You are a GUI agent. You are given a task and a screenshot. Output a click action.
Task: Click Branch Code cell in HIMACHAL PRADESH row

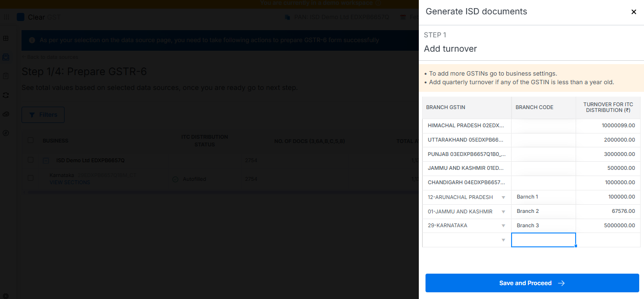coord(544,126)
